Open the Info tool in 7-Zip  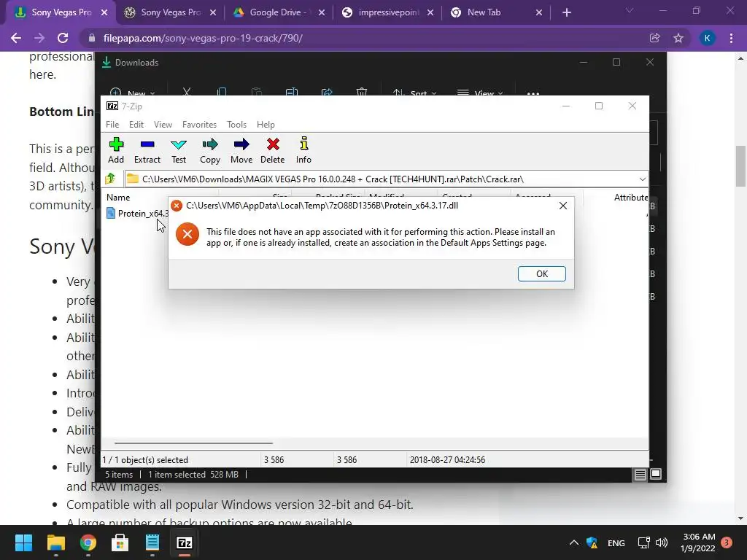[x=303, y=150]
